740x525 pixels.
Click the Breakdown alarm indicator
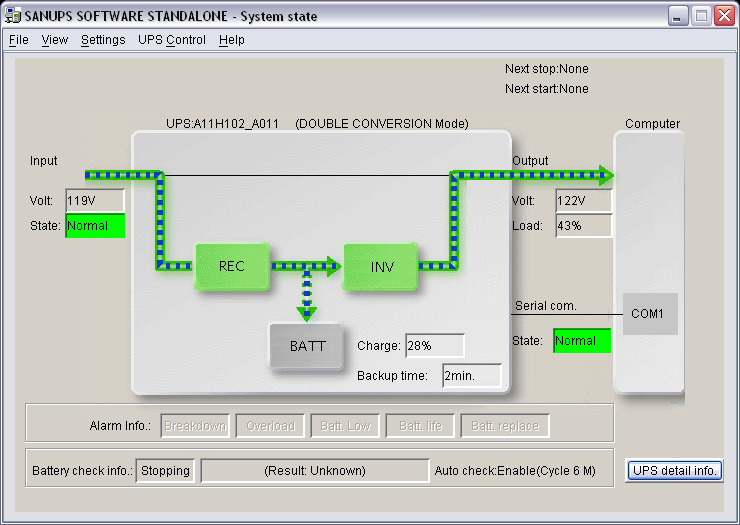(195, 426)
